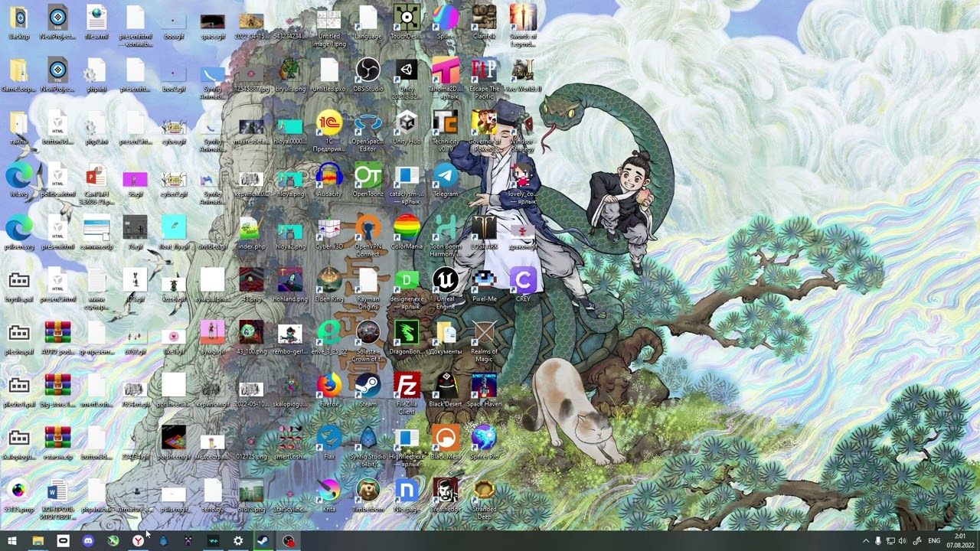Open the OpenToonz shortcut
The height and width of the screenshot is (551, 980).
coord(368,180)
